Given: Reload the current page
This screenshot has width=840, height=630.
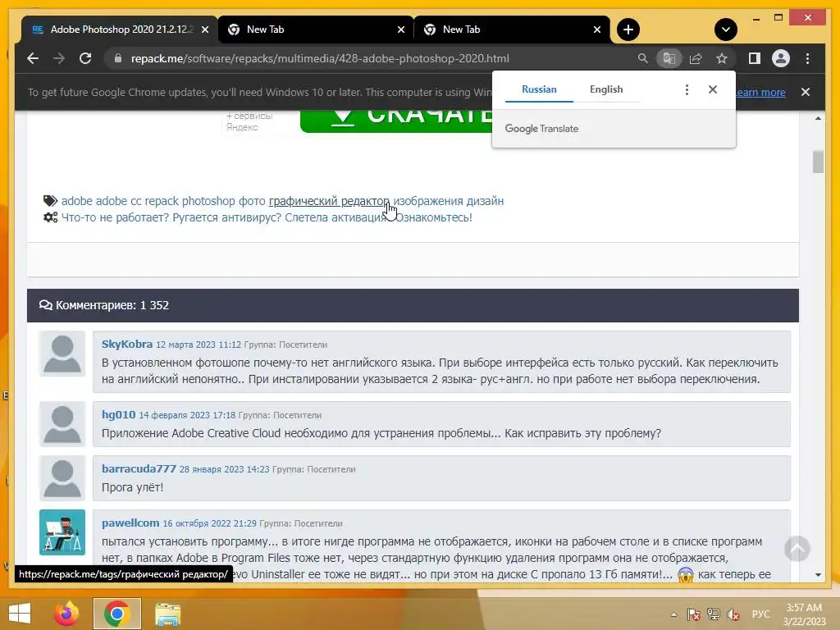Looking at the screenshot, I should (x=85, y=58).
